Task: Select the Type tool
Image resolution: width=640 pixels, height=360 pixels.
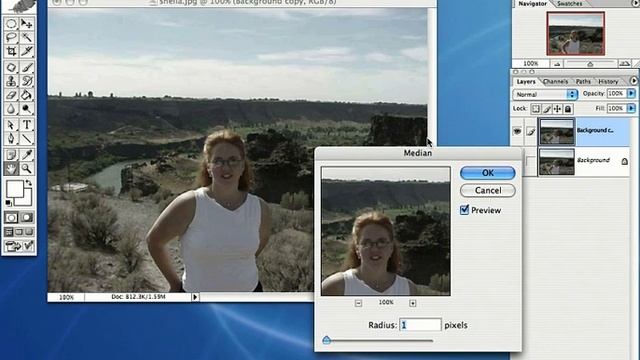Action: [x=27, y=124]
